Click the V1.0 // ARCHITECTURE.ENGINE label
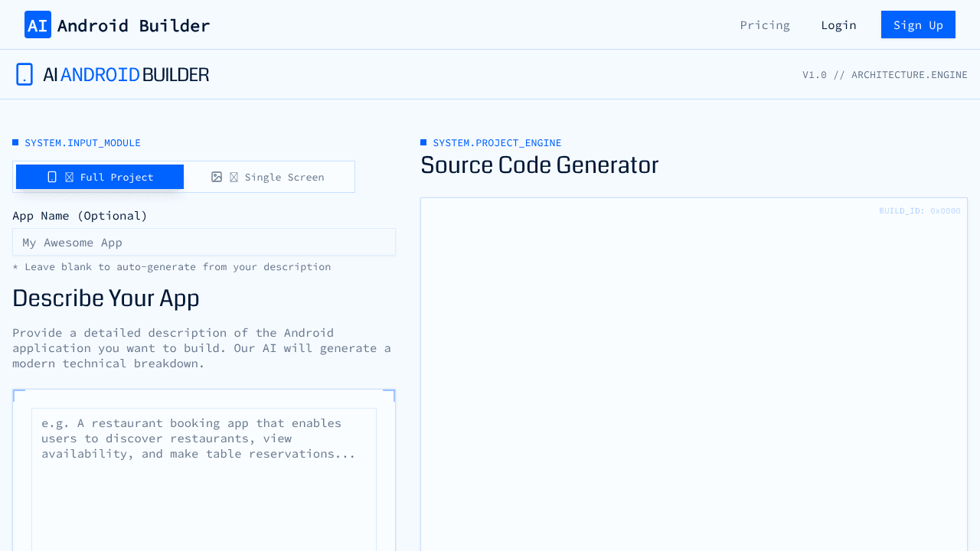Screen dimensions: 980x551 885,75
